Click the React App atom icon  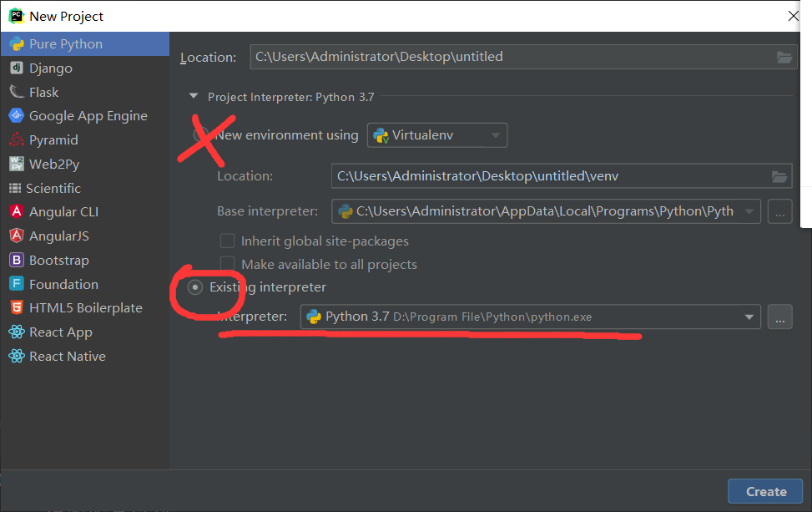[17, 332]
